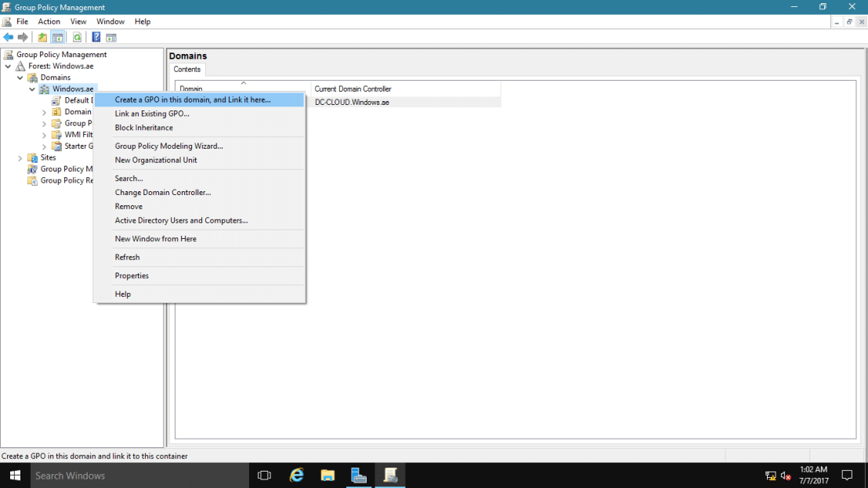Open Task View on the taskbar
This screenshot has width=868, height=488.
(x=265, y=475)
